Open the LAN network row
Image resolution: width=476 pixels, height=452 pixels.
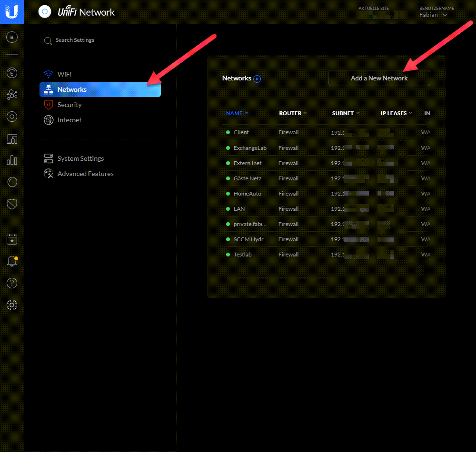click(327, 209)
